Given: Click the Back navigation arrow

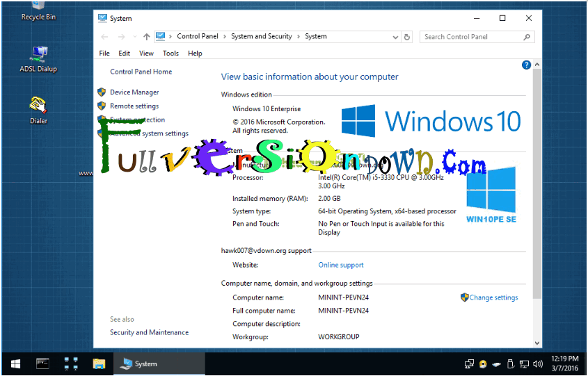Looking at the screenshot, I should tap(104, 37).
